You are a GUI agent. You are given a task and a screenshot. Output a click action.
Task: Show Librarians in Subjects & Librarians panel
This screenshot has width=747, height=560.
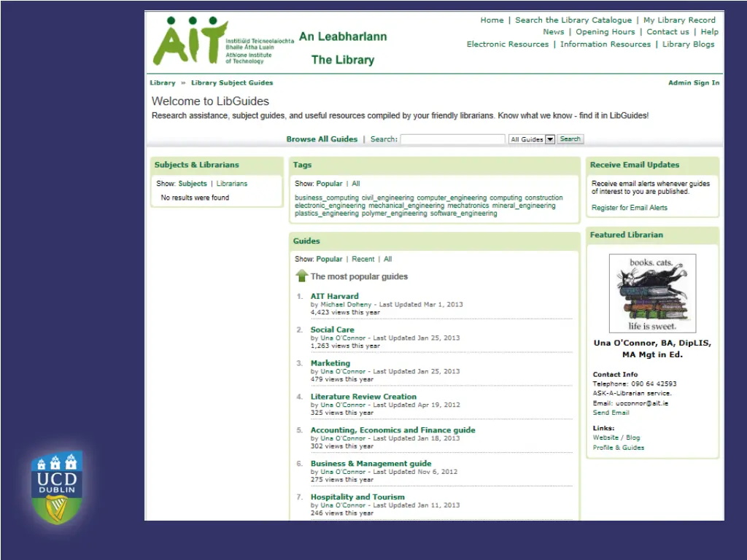[232, 184]
